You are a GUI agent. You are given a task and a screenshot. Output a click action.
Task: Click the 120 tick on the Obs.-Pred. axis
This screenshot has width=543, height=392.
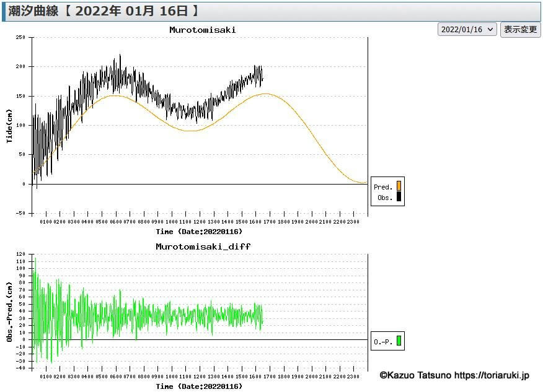[20, 255]
